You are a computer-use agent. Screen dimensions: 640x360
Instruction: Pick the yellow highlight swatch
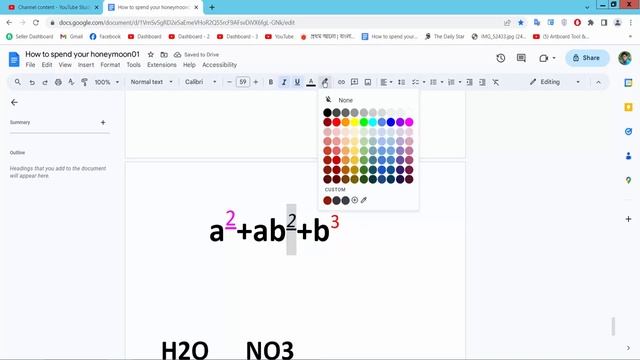click(354, 122)
